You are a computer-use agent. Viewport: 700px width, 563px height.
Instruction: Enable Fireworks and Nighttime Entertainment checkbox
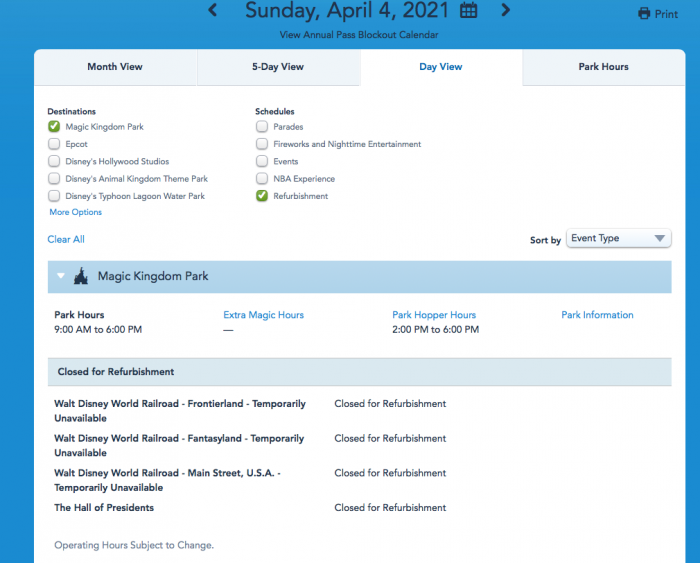click(x=262, y=144)
